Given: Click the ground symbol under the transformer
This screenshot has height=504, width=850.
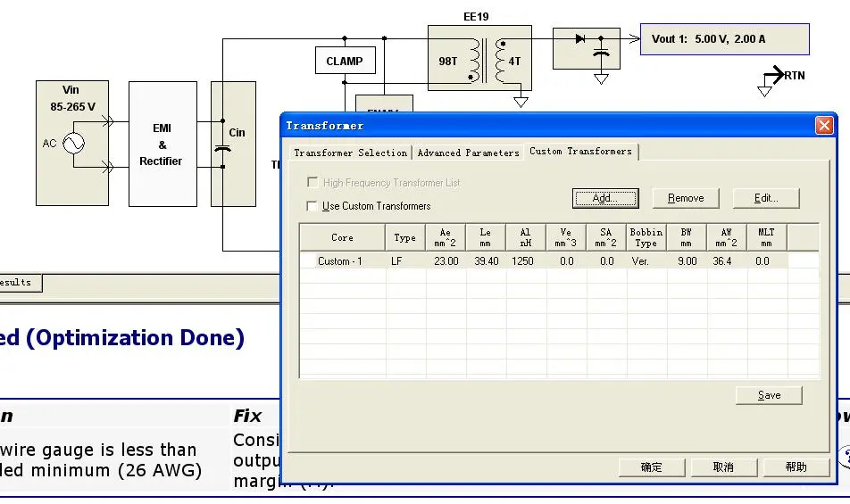Looking at the screenshot, I should 521,101.
